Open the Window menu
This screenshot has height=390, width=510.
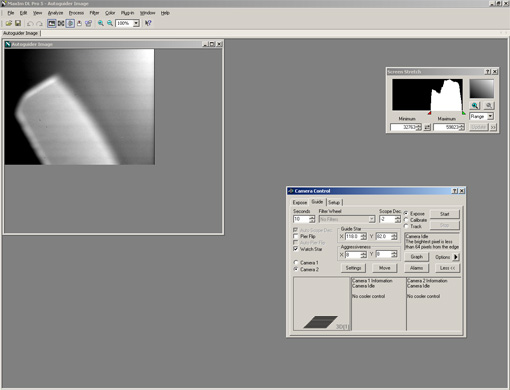point(147,13)
